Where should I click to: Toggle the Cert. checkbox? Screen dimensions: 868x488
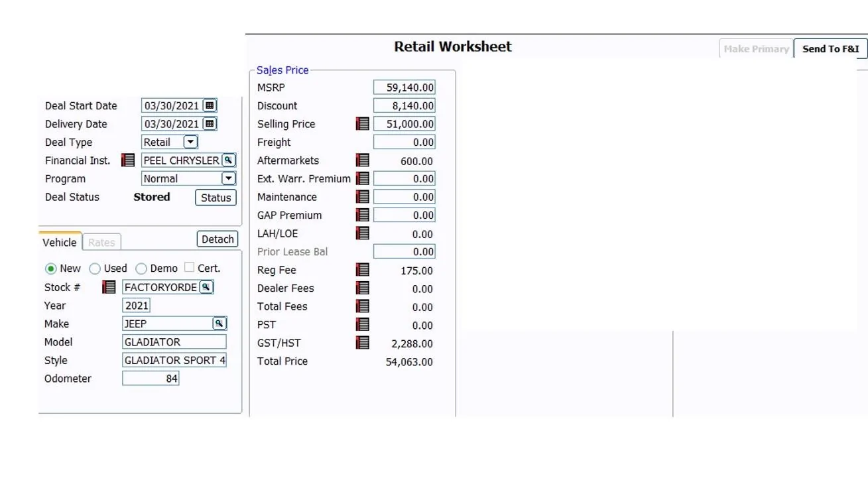[x=190, y=267]
